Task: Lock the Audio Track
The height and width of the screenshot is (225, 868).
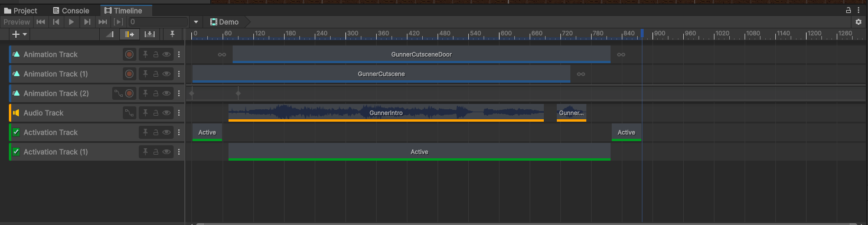Action: point(156,113)
